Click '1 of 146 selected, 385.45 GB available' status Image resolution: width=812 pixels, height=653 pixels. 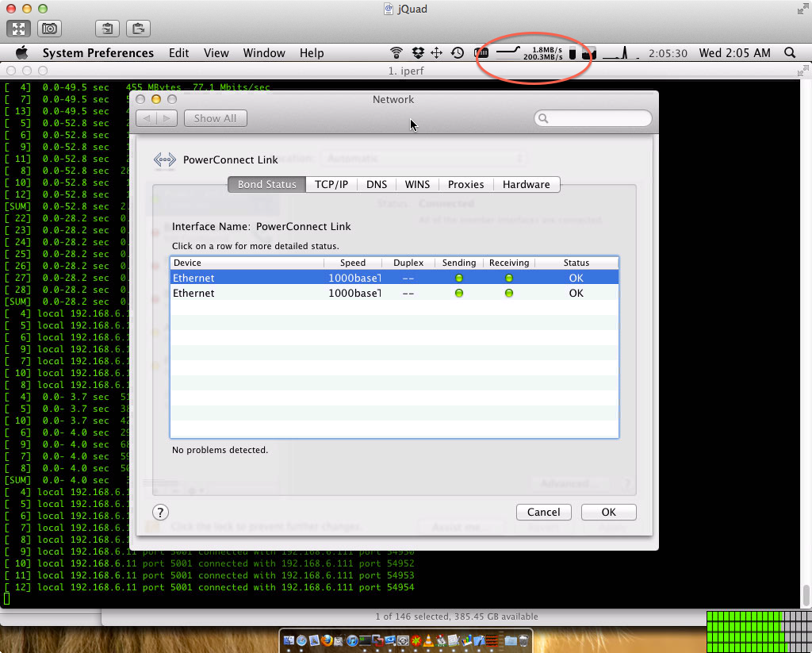tap(457, 617)
